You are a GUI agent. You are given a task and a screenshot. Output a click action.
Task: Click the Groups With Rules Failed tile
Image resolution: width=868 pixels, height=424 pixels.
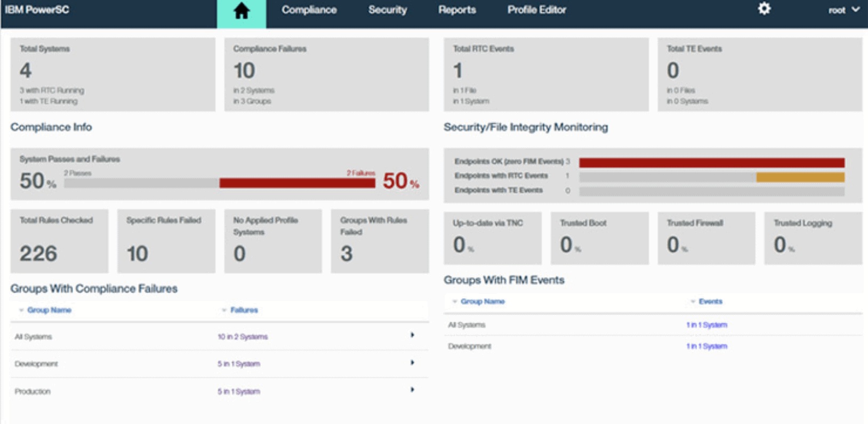(380, 241)
